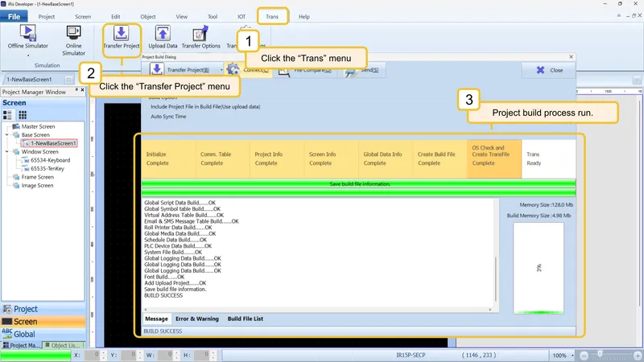Open the Help ribbon tab

click(x=304, y=17)
